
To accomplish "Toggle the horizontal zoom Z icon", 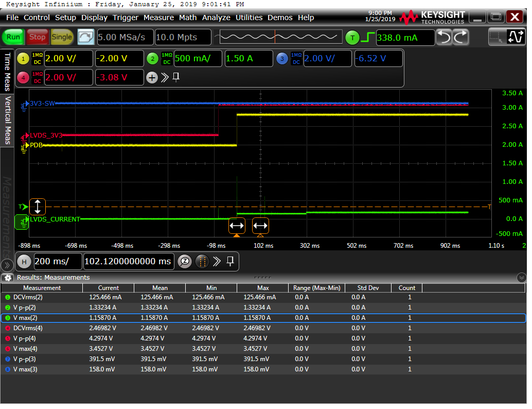I will coord(185,262).
